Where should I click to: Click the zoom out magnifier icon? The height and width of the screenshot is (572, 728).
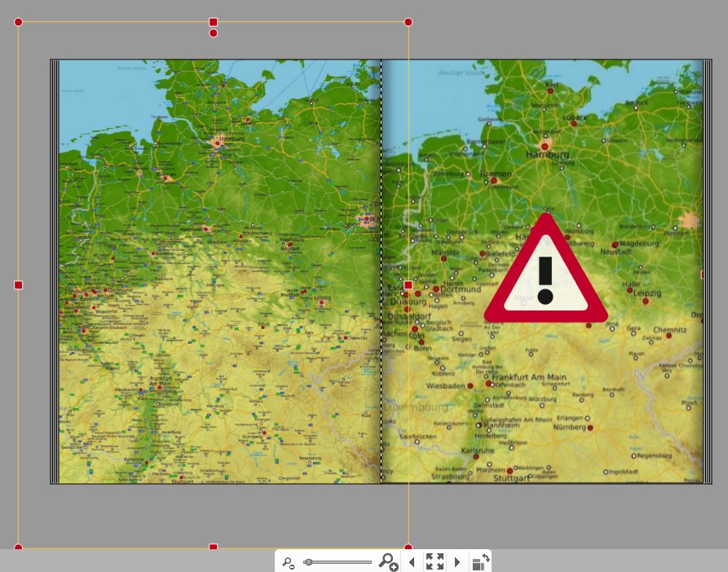(289, 563)
